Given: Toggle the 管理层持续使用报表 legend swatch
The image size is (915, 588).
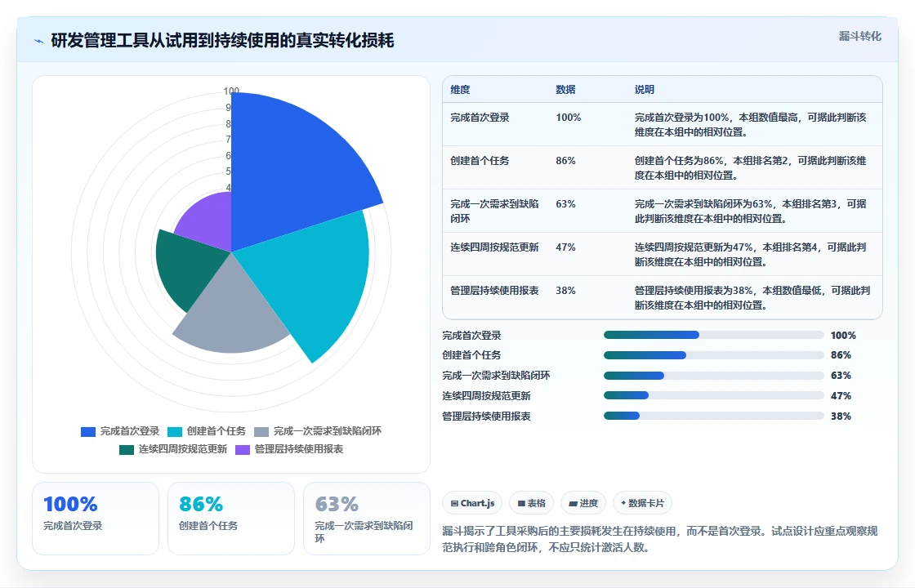Looking at the screenshot, I should 242,450.
